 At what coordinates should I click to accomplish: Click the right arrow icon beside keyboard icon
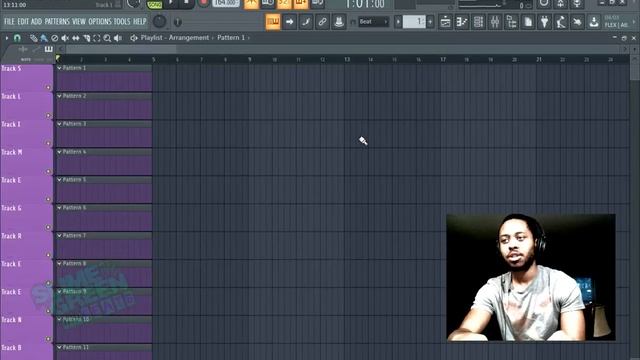pos(289,22)
